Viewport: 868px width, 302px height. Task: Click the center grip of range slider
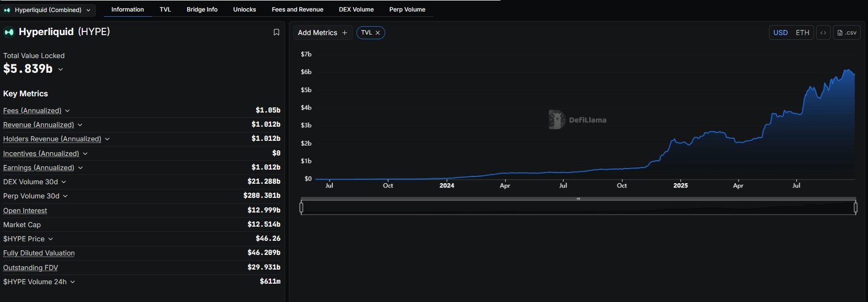pyautogui.click(x=578, y=199)
